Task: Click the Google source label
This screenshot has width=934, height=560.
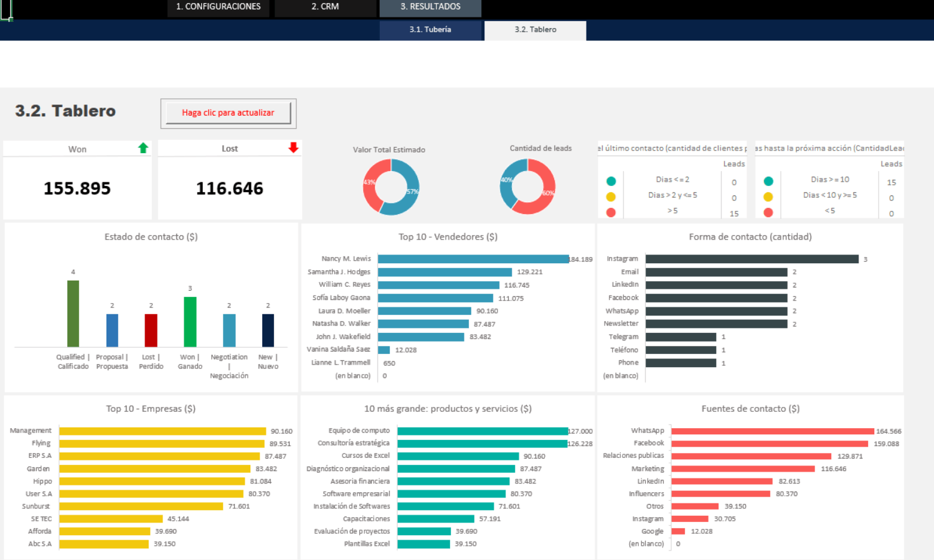Action: pos(652,531)
